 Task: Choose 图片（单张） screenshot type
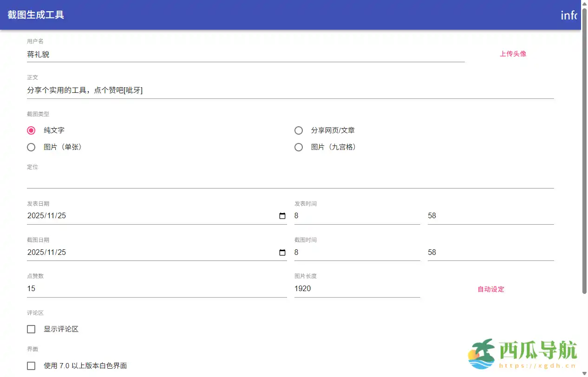[31, 147]
